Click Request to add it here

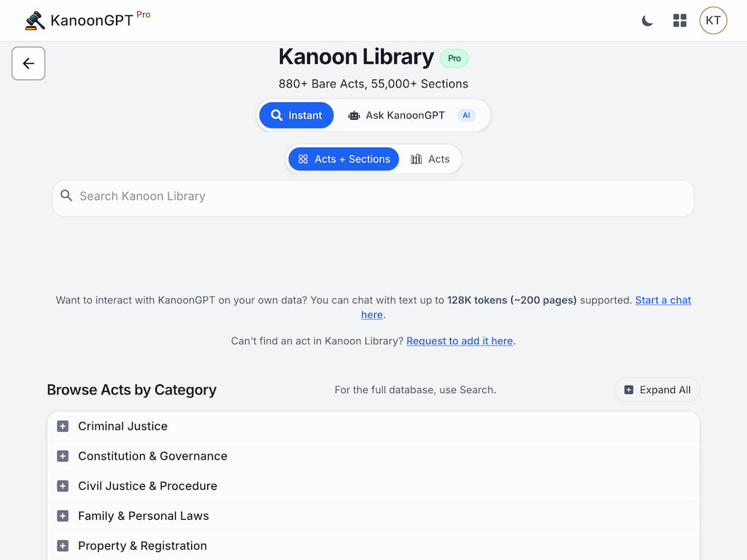[x=460, y=341]
